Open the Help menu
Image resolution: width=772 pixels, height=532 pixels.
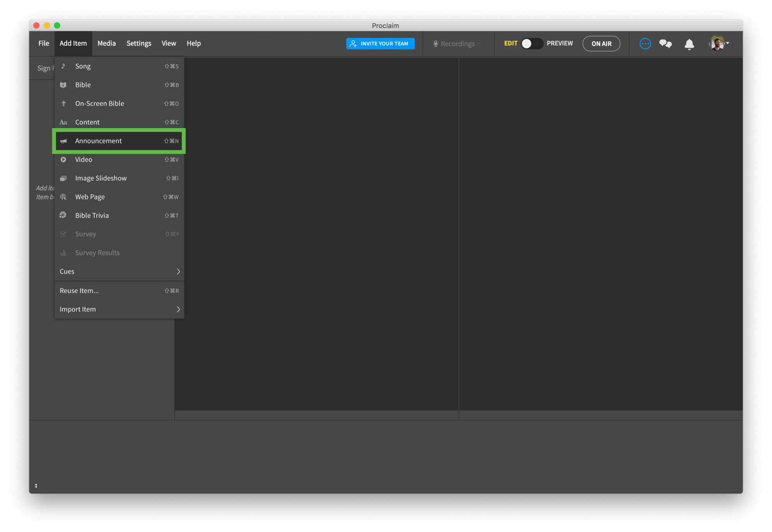194,43
